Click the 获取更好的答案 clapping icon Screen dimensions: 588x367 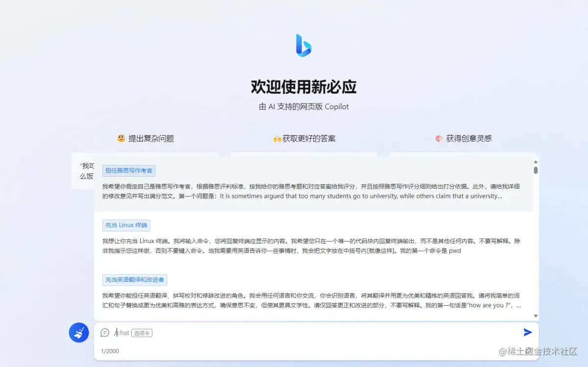[276, 138]
